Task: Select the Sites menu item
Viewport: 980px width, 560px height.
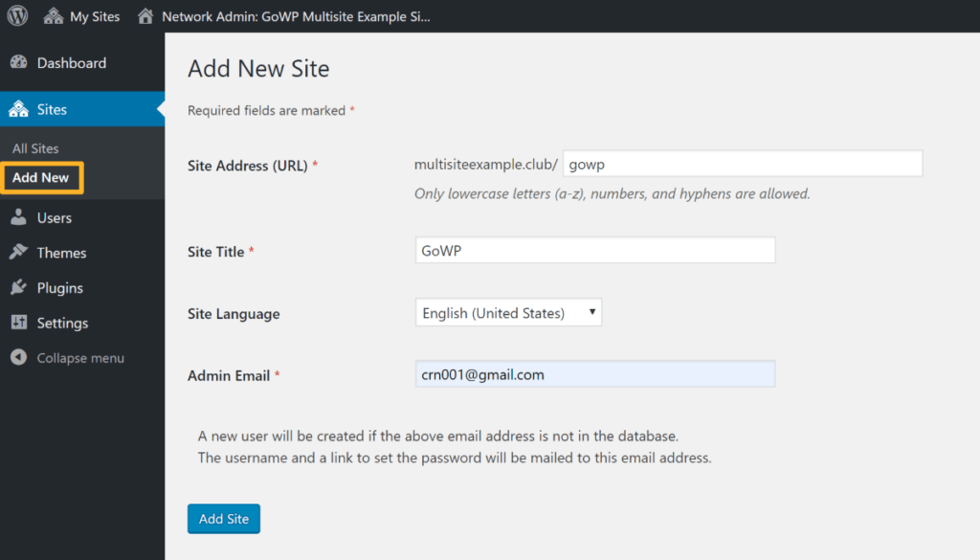Action: coord(82,109)
